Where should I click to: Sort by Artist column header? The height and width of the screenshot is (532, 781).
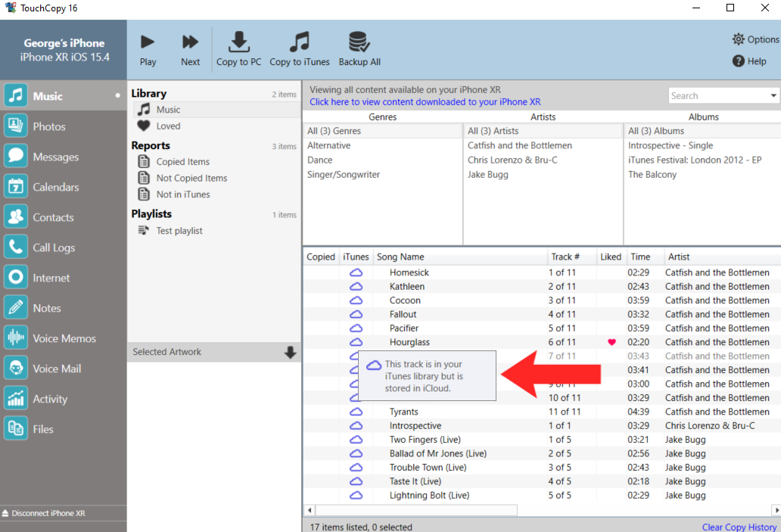pyautogui.click(x=722, y=257)
